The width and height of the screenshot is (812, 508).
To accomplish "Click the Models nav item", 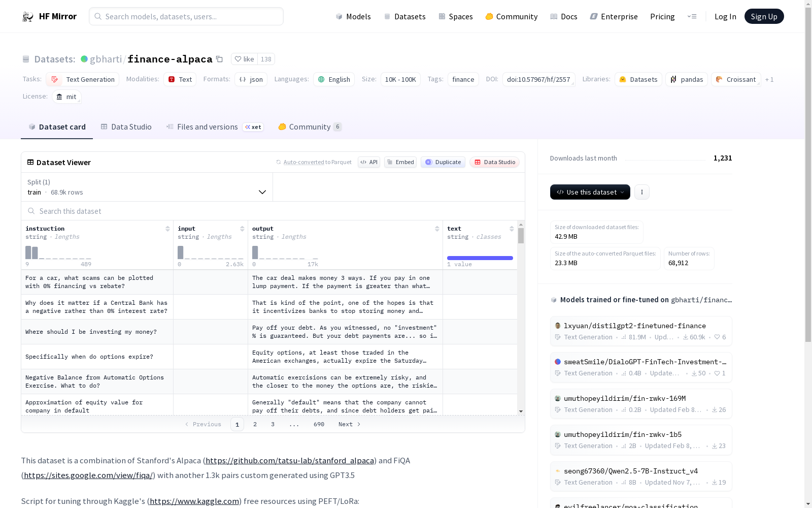I will [353, 16].
